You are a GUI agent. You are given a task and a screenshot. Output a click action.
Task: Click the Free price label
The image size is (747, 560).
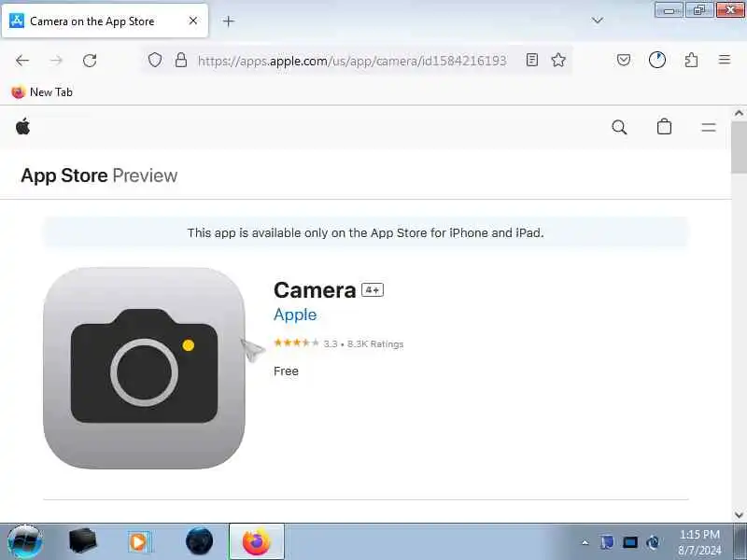pyautogui.click(x=286, y=371)
